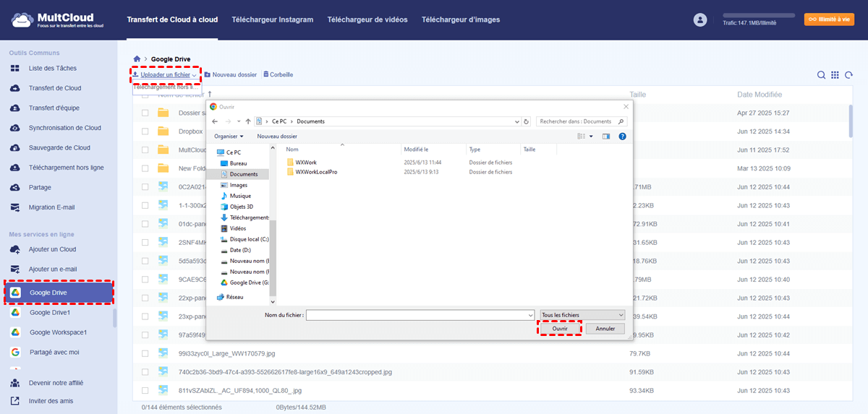This screenshot has width=868, height=414.
Task: Open the search magnifier icon
Action: [x=821, y=75]
